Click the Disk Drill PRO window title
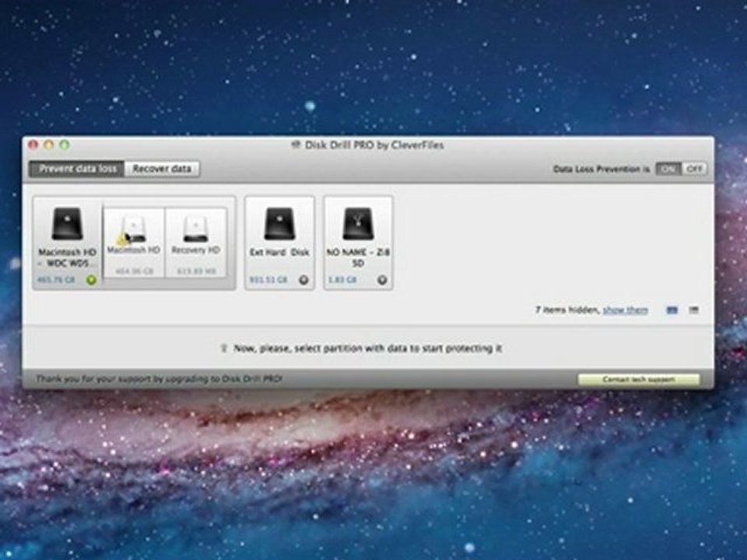This screenshot has width=747, height=560. pyautogui.click(x=374, y=145)
